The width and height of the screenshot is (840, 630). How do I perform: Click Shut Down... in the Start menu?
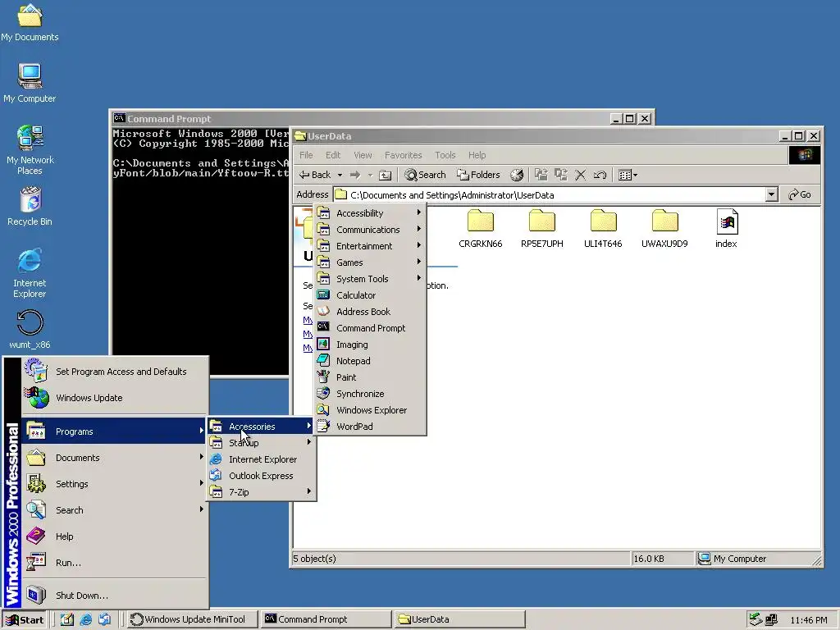point(115,596)
